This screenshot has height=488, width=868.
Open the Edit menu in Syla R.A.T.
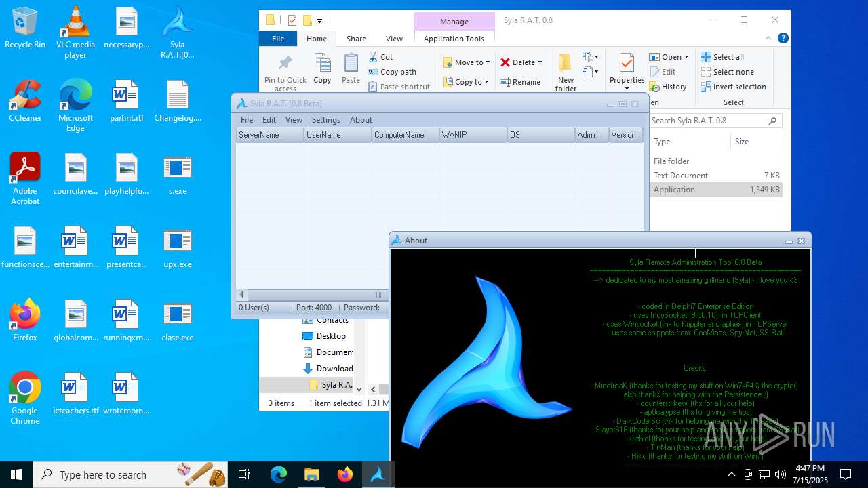point(269,120)
